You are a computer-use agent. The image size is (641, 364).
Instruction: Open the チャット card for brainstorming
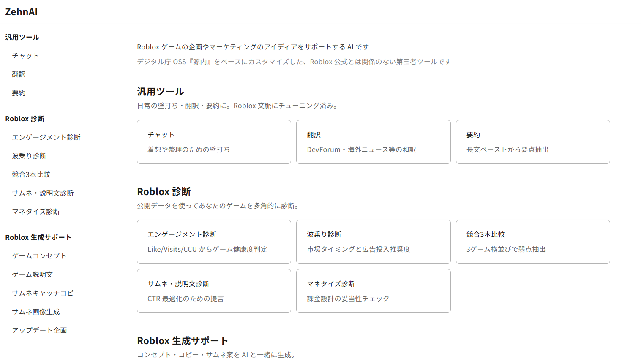tap(214, 142)
